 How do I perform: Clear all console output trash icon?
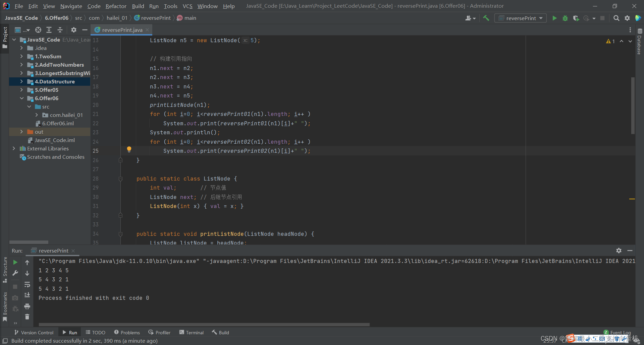tap(27, 317)
